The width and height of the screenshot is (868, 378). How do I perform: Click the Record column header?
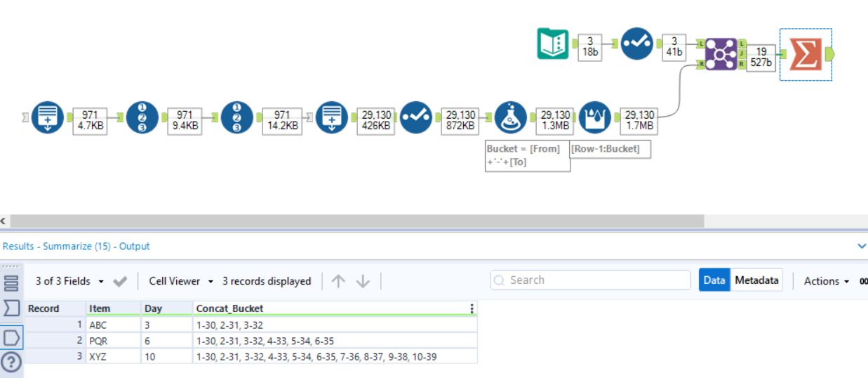[x=55, y=308]
